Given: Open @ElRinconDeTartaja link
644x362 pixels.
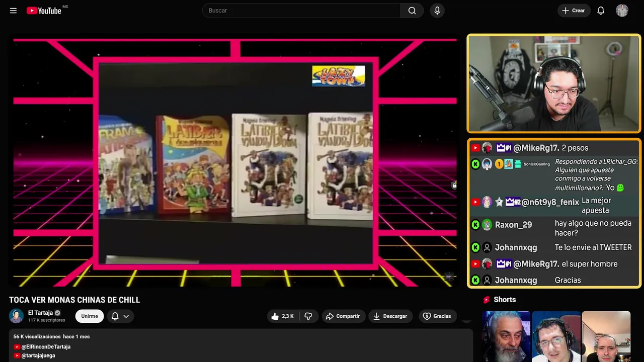Looking at the screenshot, I should (46, 347).
